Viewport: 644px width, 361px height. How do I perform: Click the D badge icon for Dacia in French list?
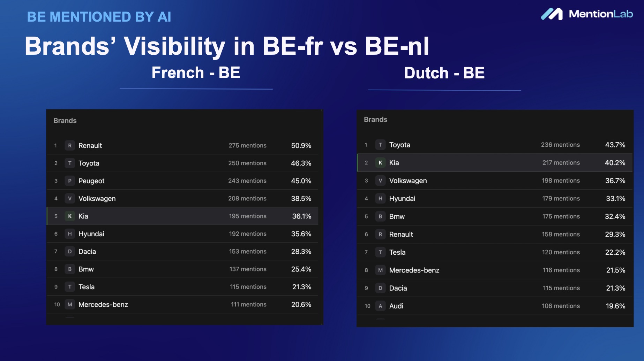70,252
